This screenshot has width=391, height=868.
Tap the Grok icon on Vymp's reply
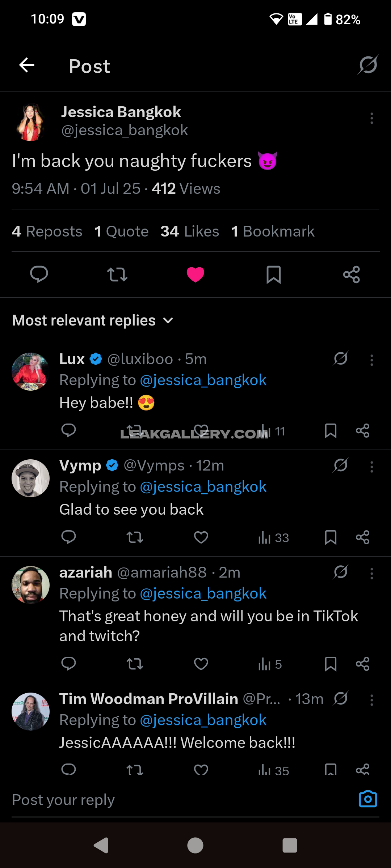click(341, 465)
